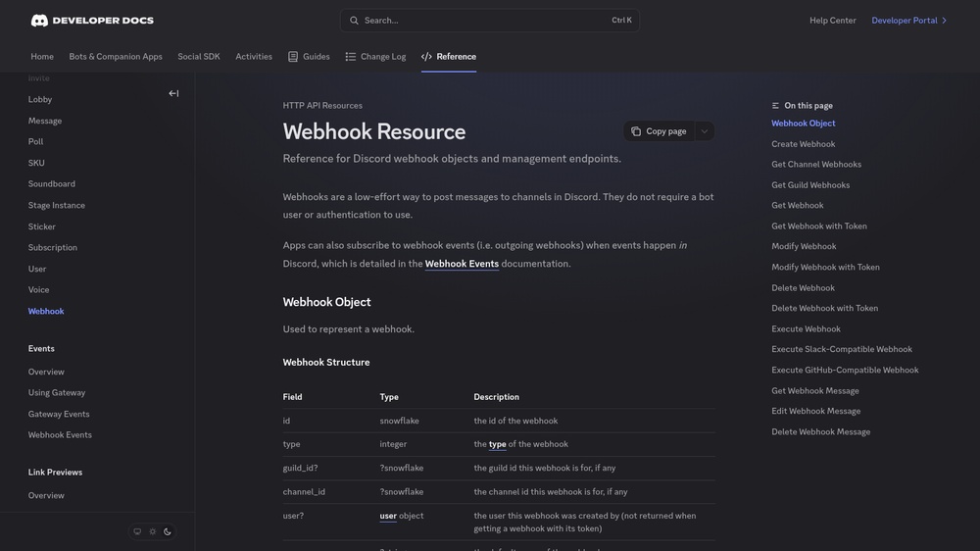This screenshot has height=551, width=980.
Task: Click the Guides book icon
Action: tap(292, 56)
